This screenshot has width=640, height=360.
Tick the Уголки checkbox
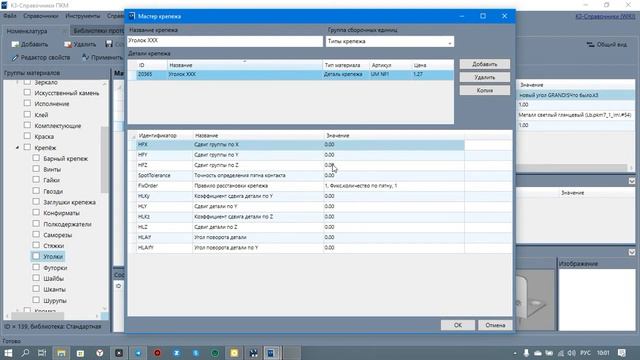(36, 256)
